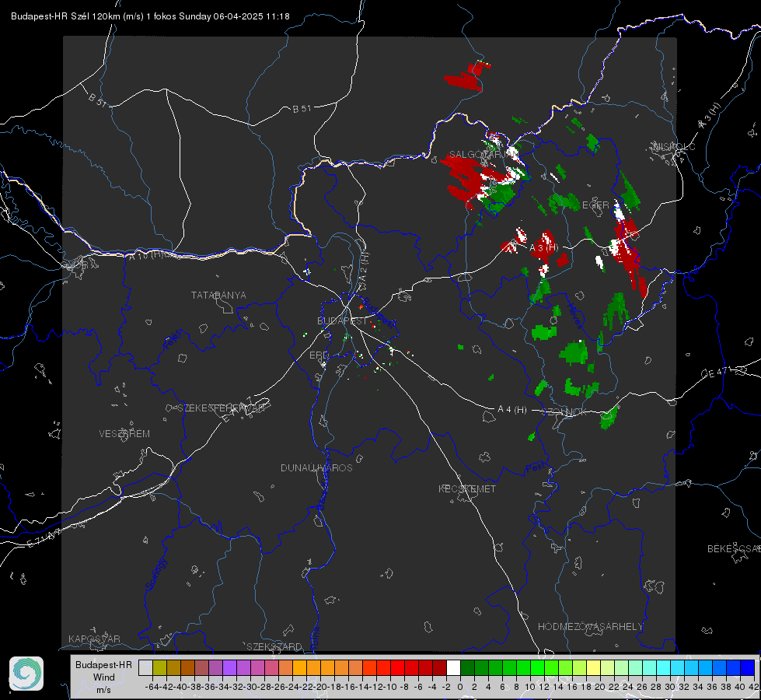Click the ERD city label
The height and width of the screenshot is (700, 761).
click(x=319, y=355)
